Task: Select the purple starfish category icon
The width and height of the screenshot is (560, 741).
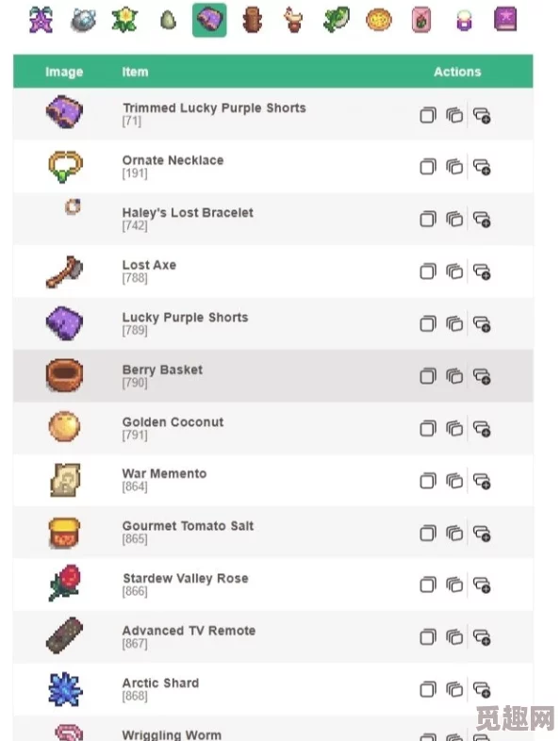Action: 41,20
